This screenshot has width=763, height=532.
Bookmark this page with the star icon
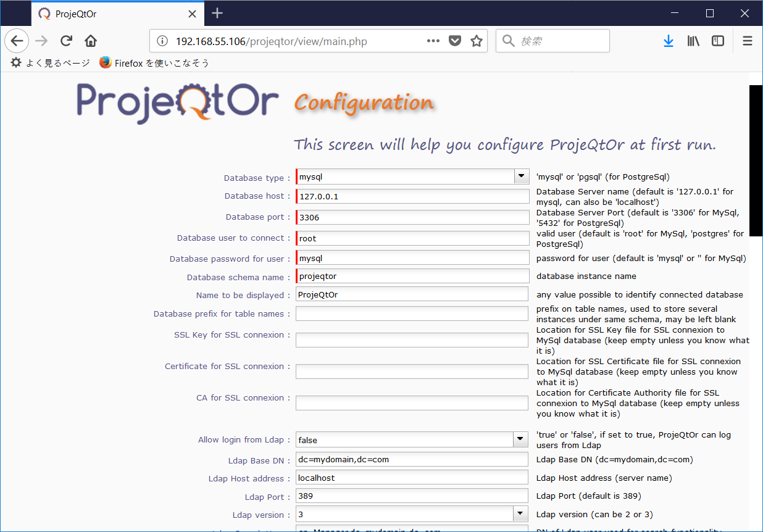(476, 41)
